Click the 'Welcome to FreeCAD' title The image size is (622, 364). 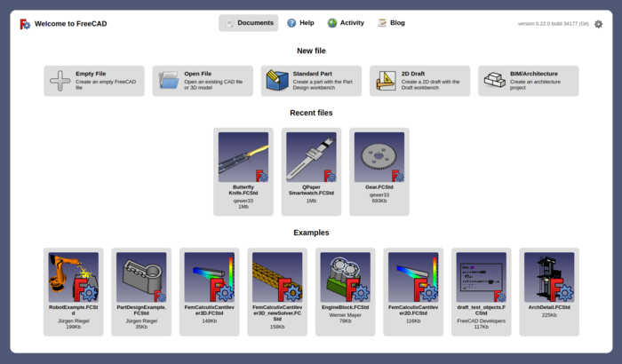point(70,24)
